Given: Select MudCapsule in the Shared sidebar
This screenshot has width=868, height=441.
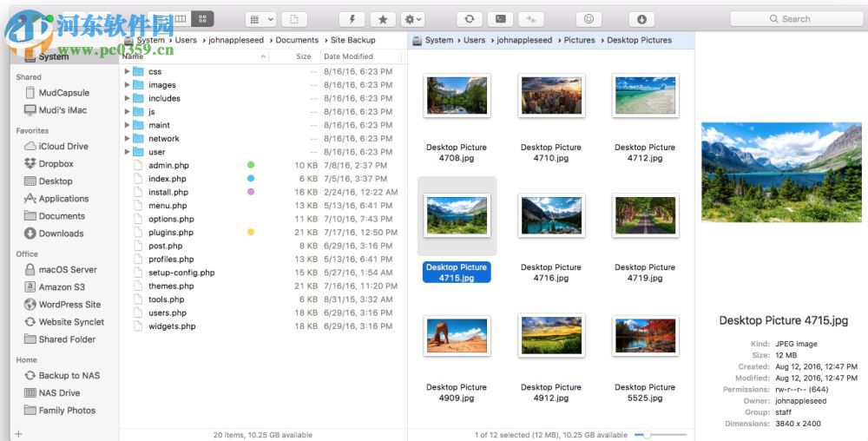Looking at the screenshot, I should coord(57,92).
